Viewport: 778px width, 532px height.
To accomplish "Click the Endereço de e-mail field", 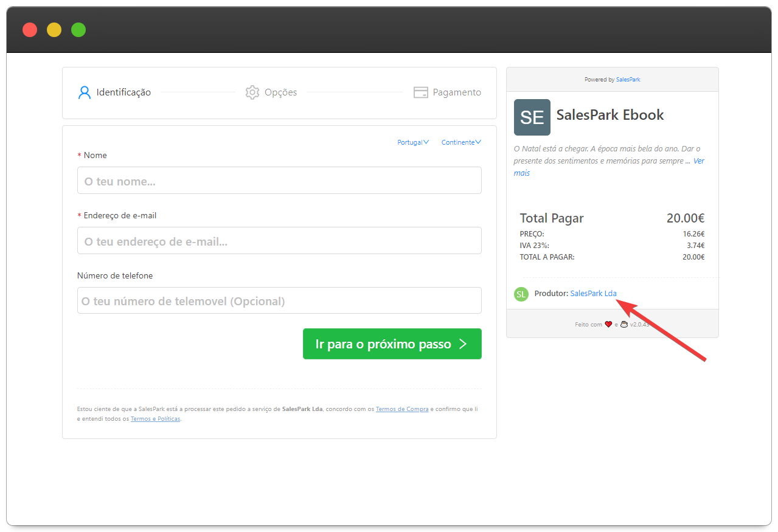I will pos(279,241).
